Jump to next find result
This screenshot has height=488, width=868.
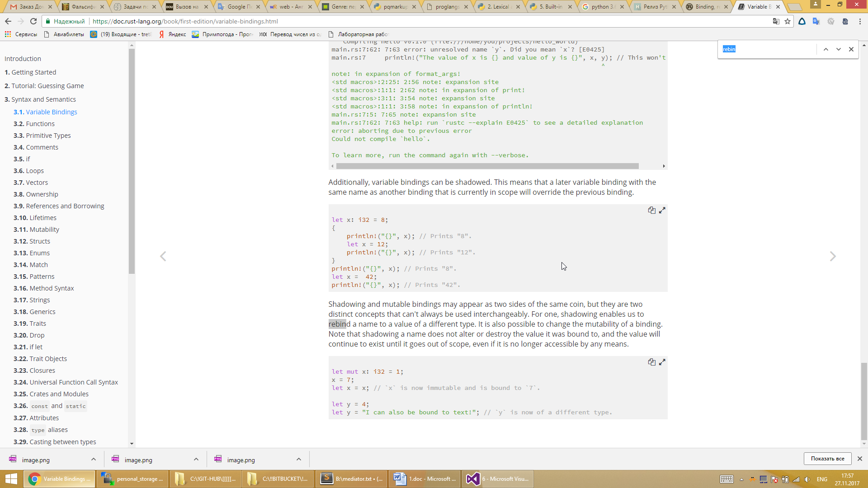point(839,49)
